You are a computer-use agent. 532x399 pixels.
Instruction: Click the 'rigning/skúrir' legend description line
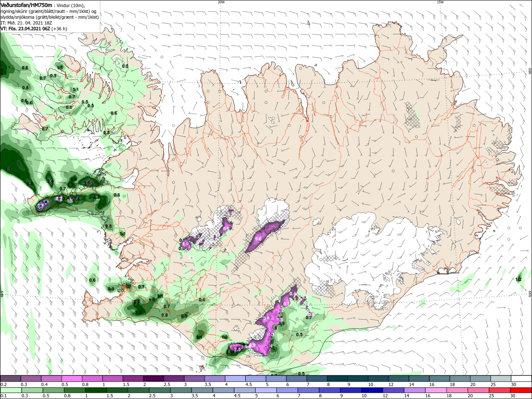(x=49, y=11)
